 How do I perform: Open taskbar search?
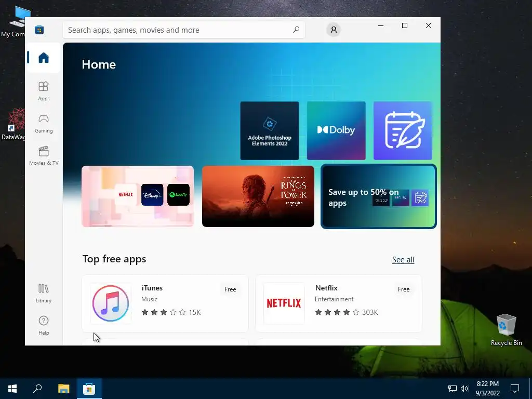[37, 389]
